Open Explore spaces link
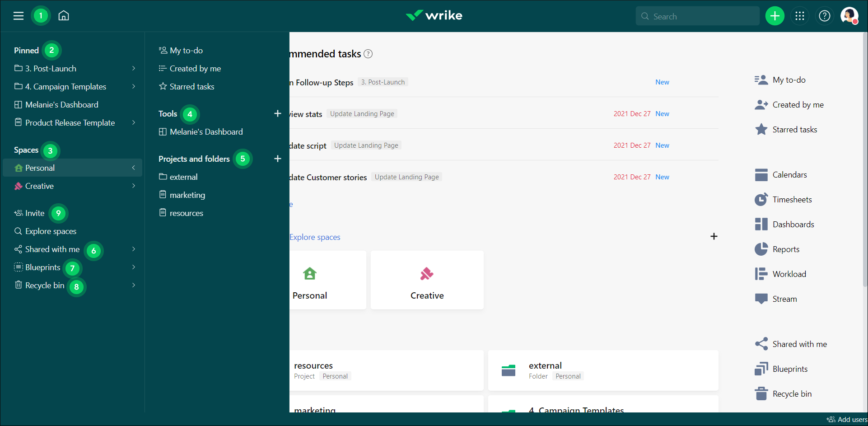 coord(315,237)
